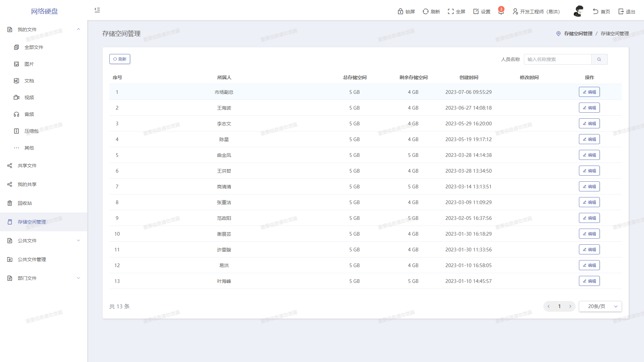Focus the 输入名称搜索 input field
The image size is (644, 362).
557,59
